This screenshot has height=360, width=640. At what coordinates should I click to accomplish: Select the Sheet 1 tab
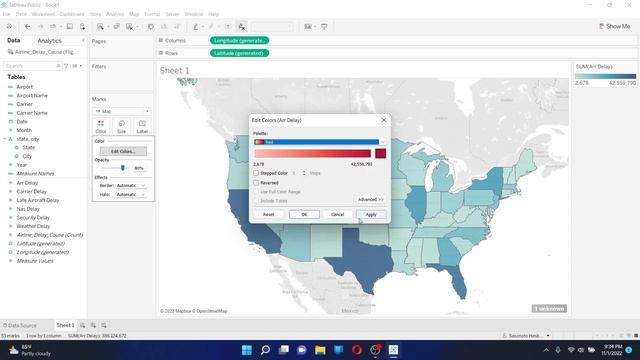click(x=65, y=325)
